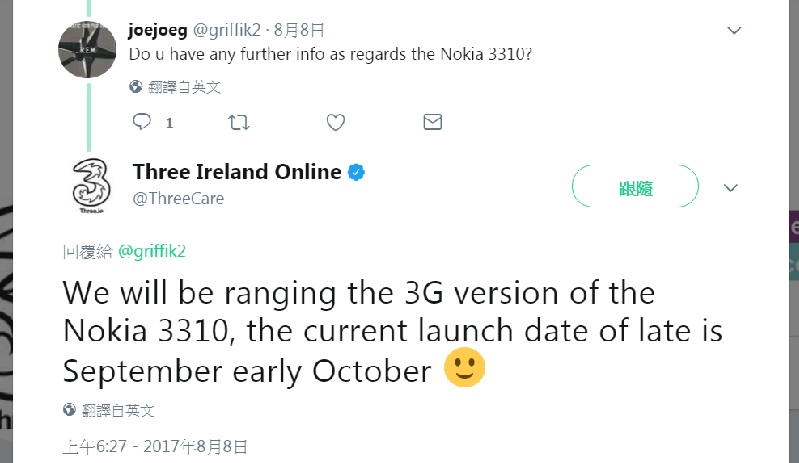Click the globe icon under Three Ireland's reply
Viewport: 799px width, 463px height.
point(69,410)
